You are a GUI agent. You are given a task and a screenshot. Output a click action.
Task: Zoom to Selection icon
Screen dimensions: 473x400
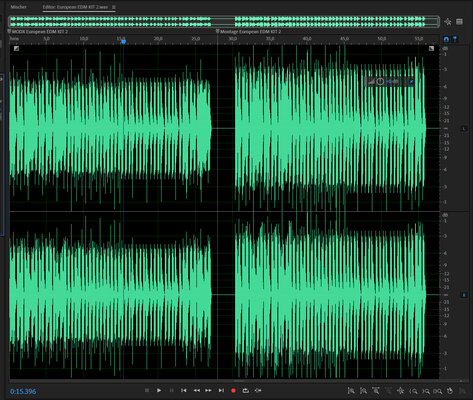438,391
